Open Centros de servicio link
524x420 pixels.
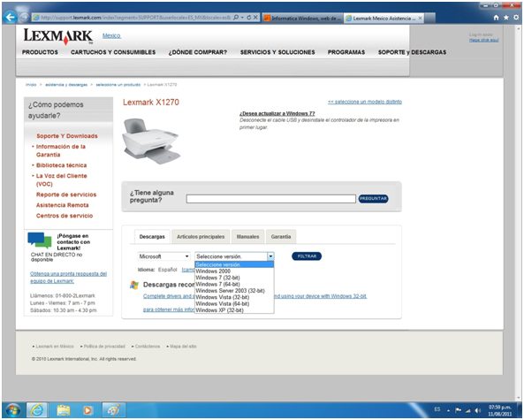click(x=65, y=216)
